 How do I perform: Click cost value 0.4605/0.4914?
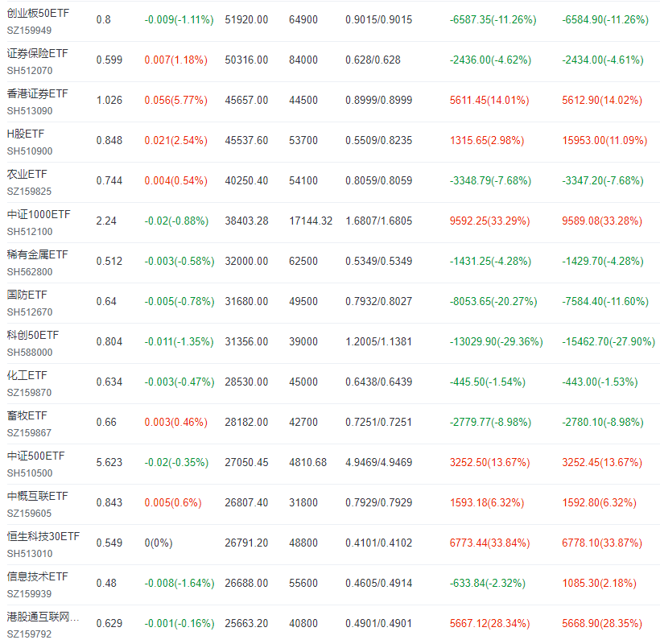coord(379,584)
